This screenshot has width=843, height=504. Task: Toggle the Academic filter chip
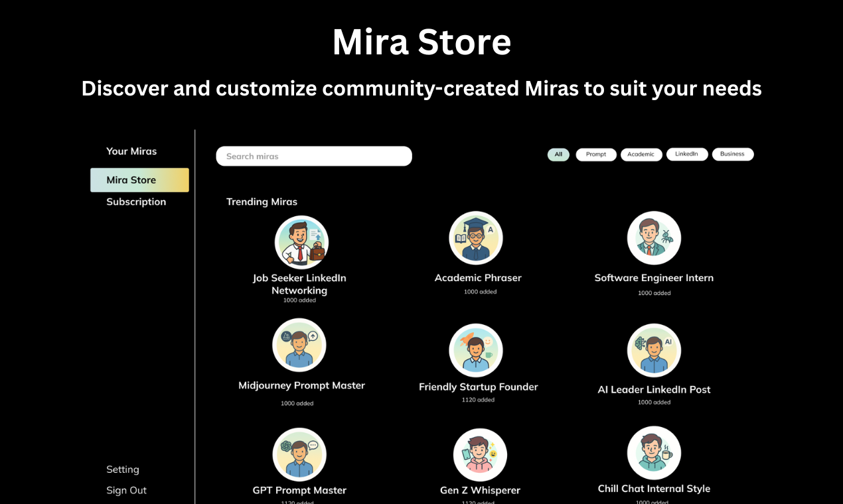click(641, 154)
